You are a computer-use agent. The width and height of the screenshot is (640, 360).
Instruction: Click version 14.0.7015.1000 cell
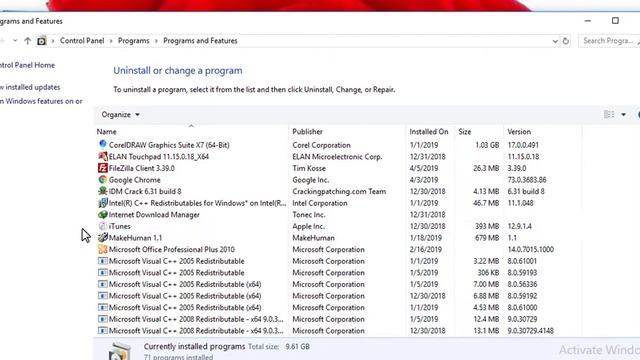(x=531, y=249)
